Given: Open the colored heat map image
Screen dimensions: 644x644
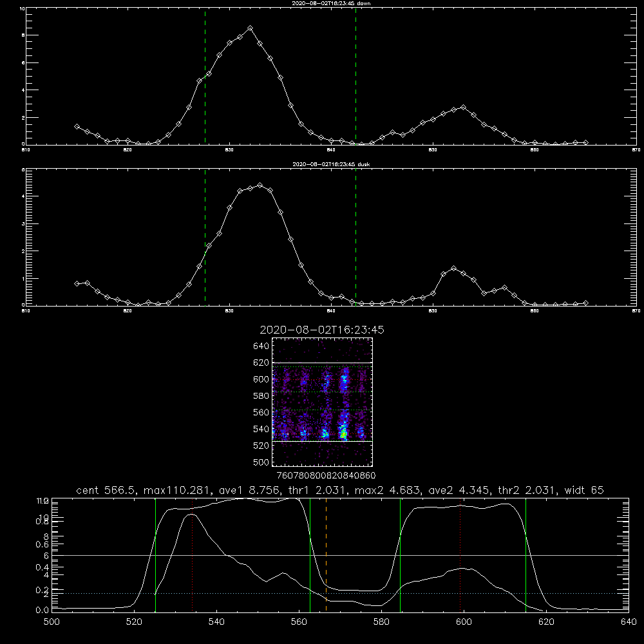Looking at the screenshot, I should coord(322,402).
